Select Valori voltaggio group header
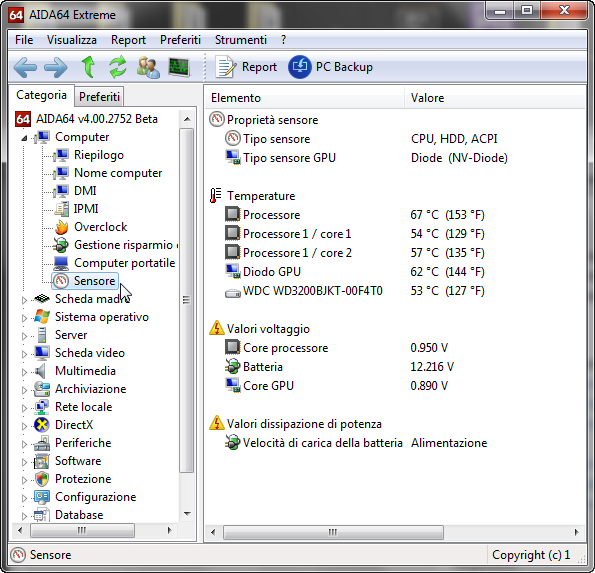 click(260, 329)
